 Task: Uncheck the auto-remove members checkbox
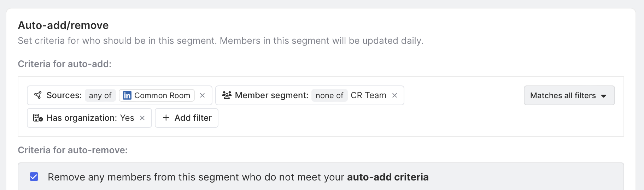click(x=34, y=177)
